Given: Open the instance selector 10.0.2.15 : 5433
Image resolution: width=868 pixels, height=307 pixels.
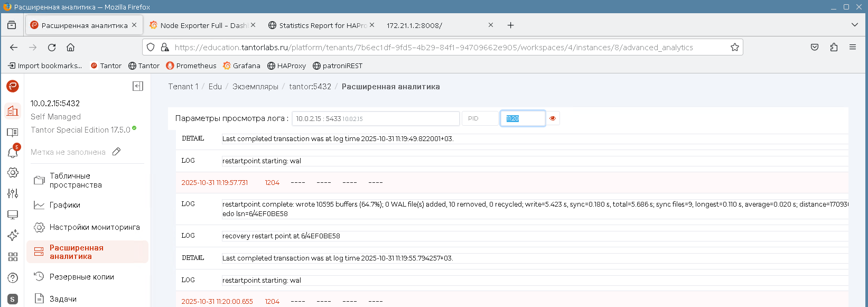Looking at the screenshot, I should pyautogui.click(x=375, y=118).
